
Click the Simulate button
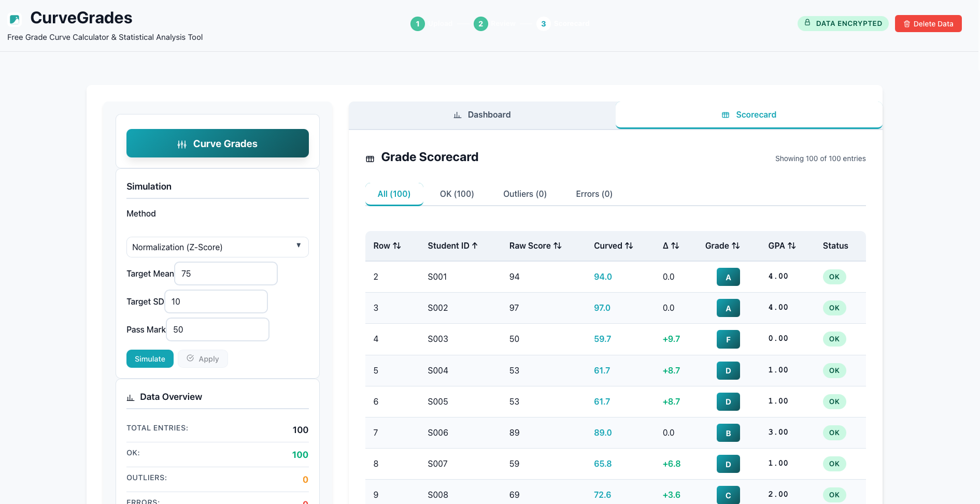pos(150,358)
